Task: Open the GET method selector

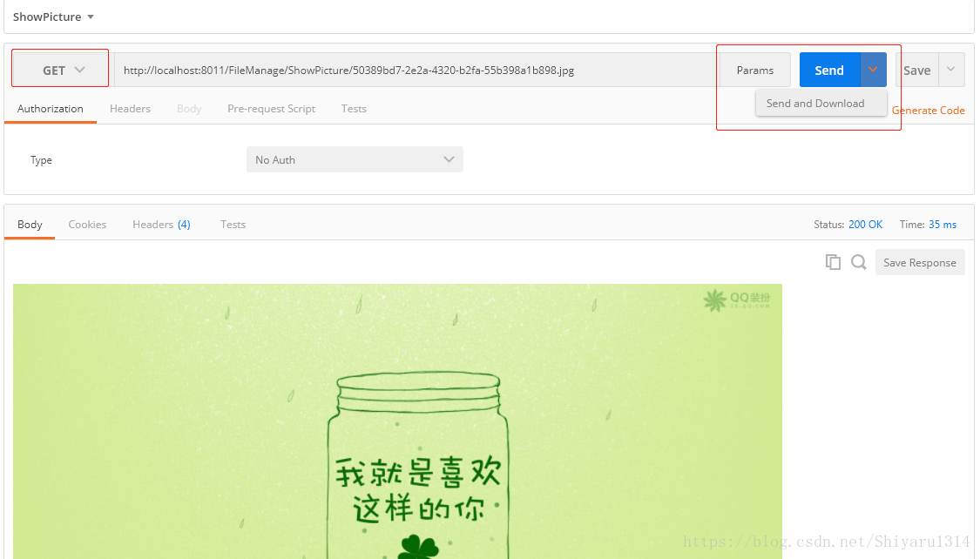Action: pyautogui.click(x=61, y=70)
